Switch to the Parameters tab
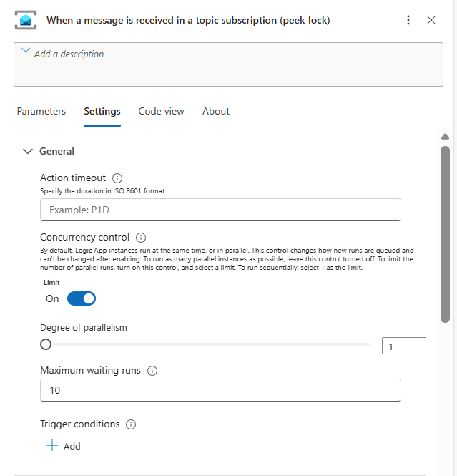Image resolution: width=457 pixels, height=476 pixels. pos(41,111)
